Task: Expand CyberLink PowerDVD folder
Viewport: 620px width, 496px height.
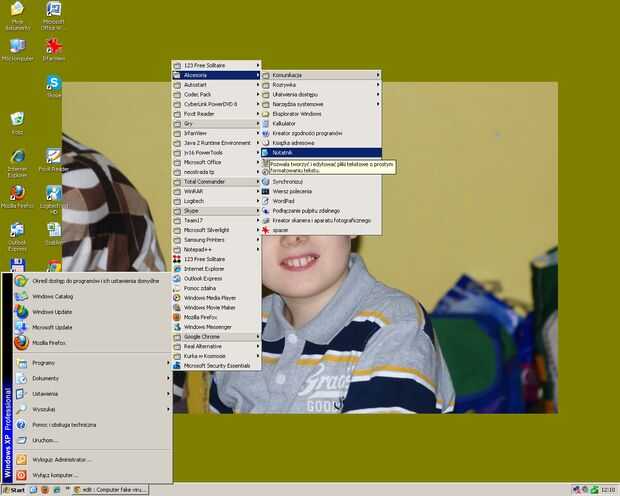Action: [217, 104]
